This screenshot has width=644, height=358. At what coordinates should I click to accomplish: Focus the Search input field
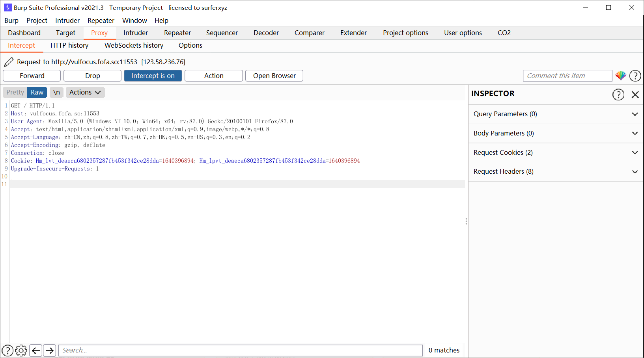coord(241,350)
